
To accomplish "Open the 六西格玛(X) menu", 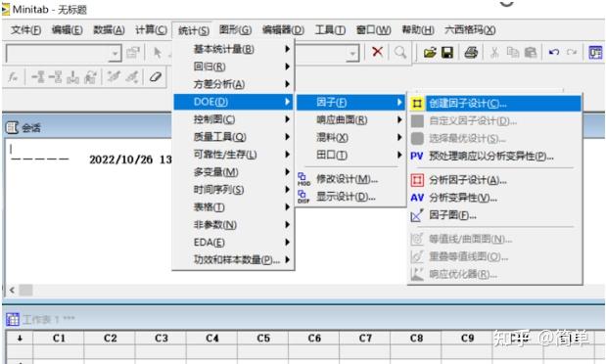I will (x=470, y=29).
